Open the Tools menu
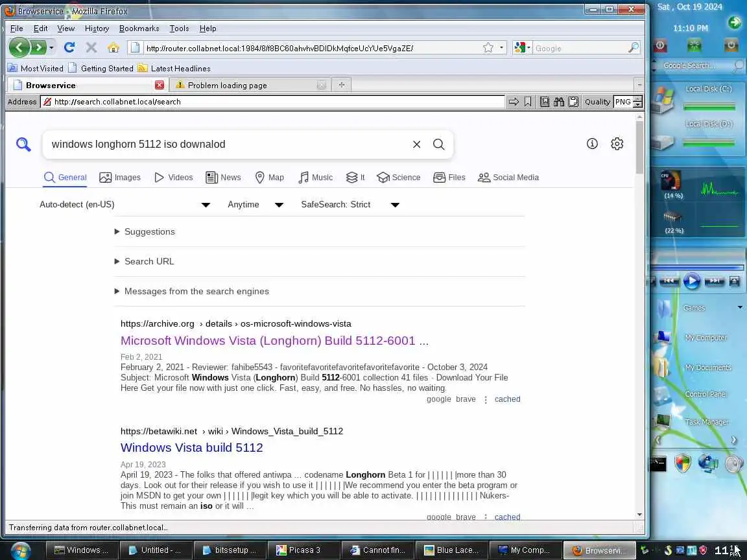The image size is (747, 560). (x=179, y=29)
